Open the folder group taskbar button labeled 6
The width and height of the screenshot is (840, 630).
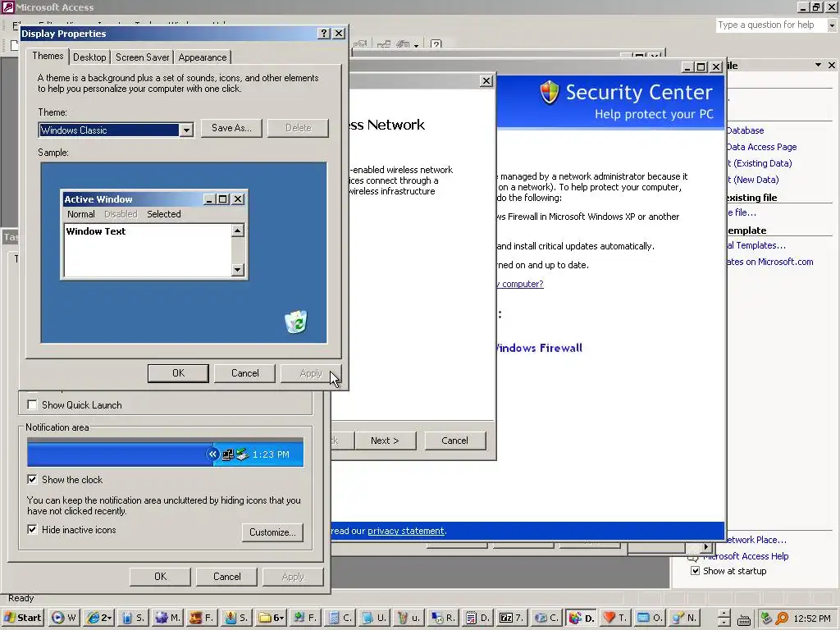pyautogui.click(x=271, y=618)
